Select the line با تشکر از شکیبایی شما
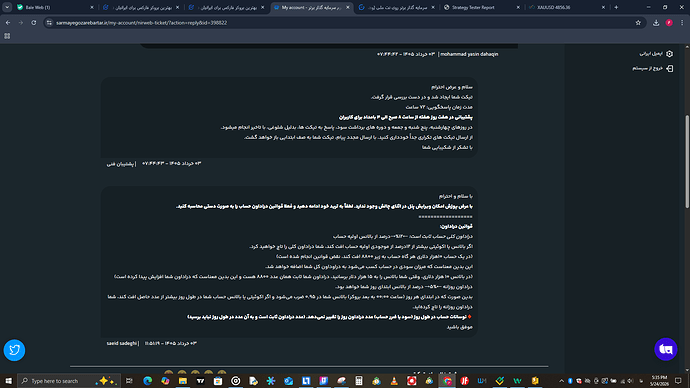Viewport: 690px width, 388px height. click(x=447, y=147)
